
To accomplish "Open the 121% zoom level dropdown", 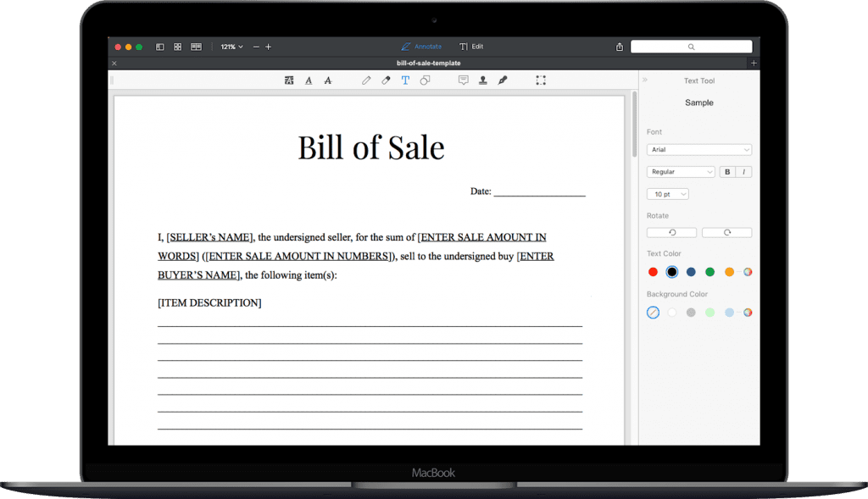I will 231,47.
